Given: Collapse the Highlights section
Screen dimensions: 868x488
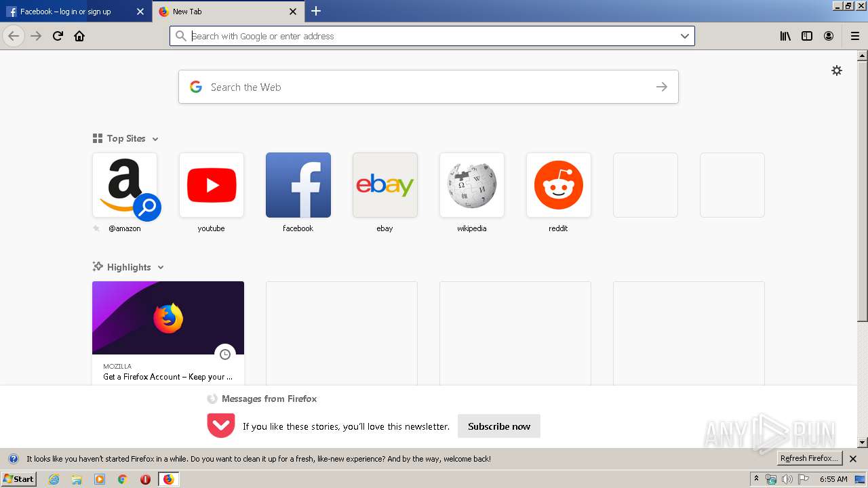Looking at the screenshot, I should click(x=161, y=268).
